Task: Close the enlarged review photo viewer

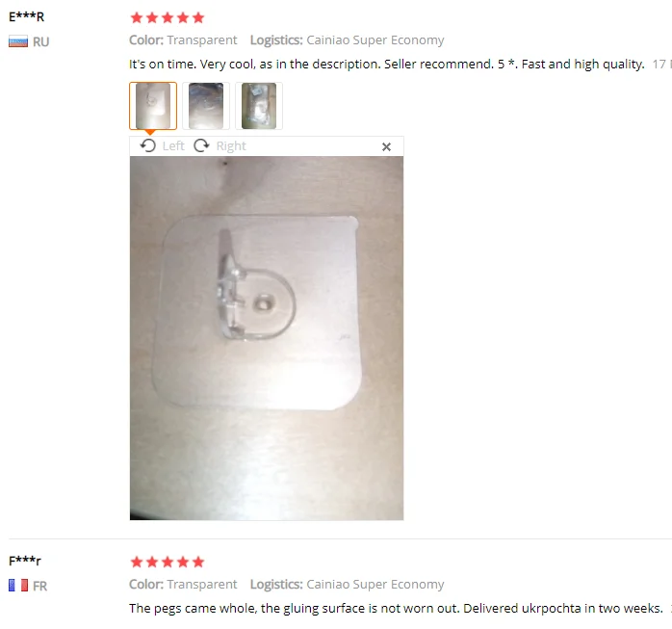Action: pyautogui.click(x=386, y=147)
